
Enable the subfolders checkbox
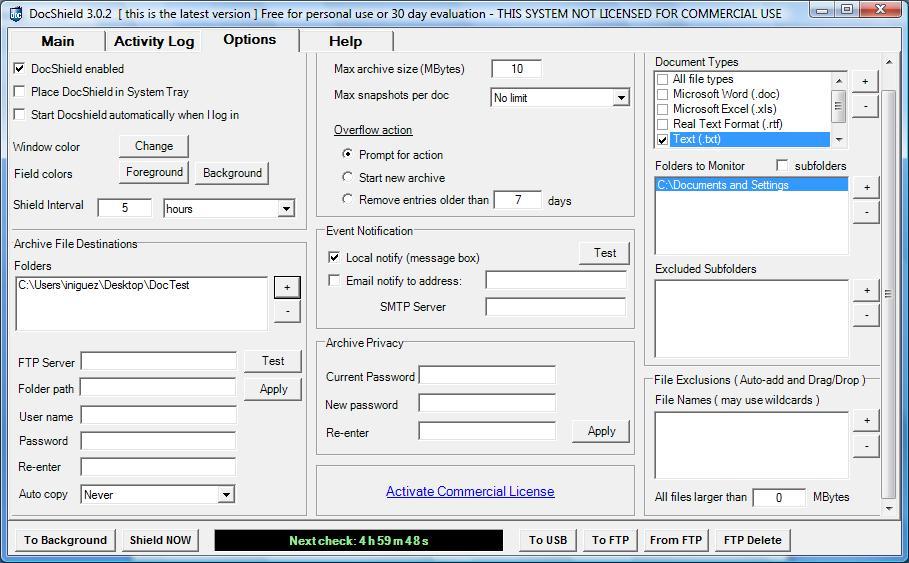click(782, 165)
